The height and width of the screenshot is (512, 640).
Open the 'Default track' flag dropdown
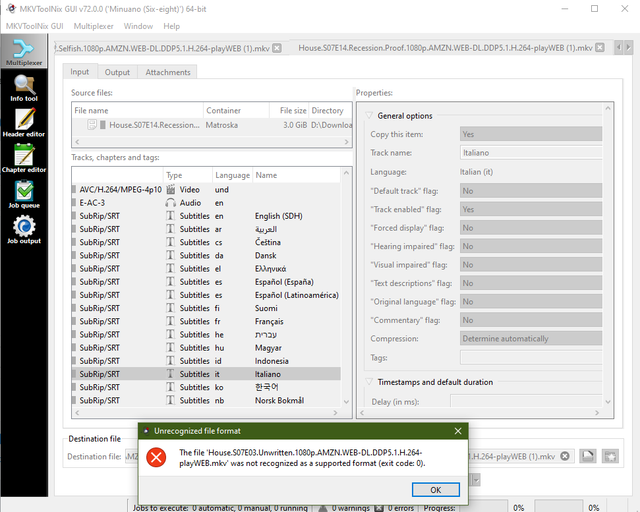(x=531, y=191)
